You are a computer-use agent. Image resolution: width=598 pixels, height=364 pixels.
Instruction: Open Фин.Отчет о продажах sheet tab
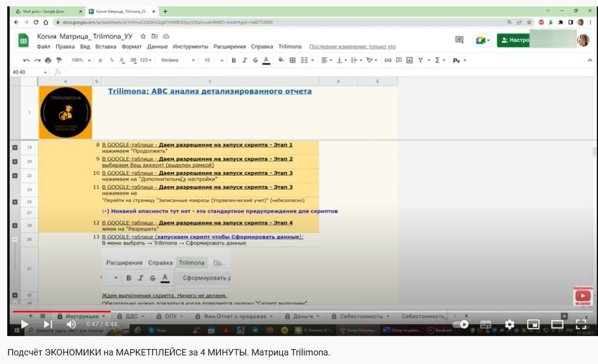[234, 316]
